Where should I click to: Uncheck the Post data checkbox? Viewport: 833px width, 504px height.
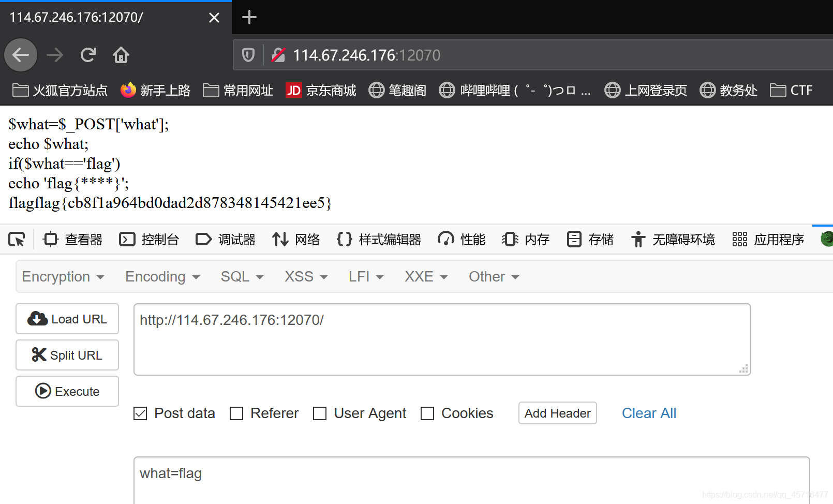[140, 413]
